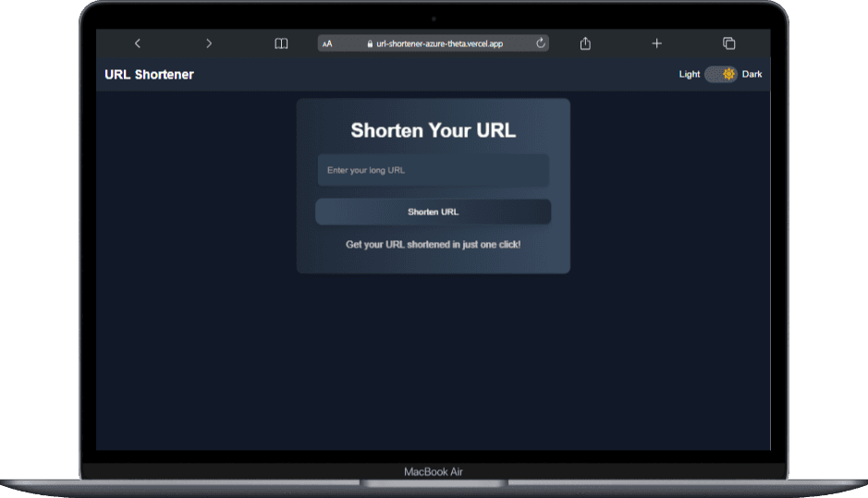Choose the Dark theme label
Viewport: 868px width, 498px height.
752,75
